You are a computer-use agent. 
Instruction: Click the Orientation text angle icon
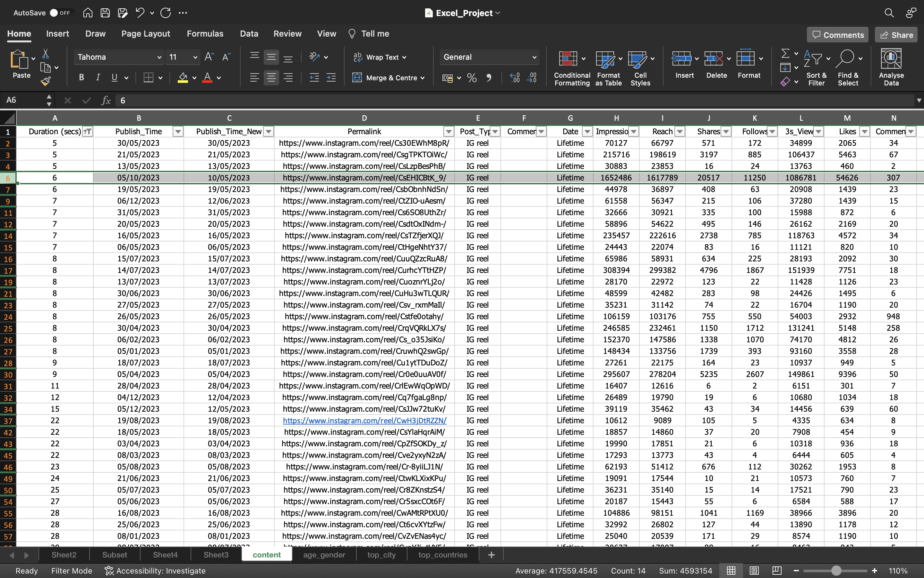coord(314,57)
